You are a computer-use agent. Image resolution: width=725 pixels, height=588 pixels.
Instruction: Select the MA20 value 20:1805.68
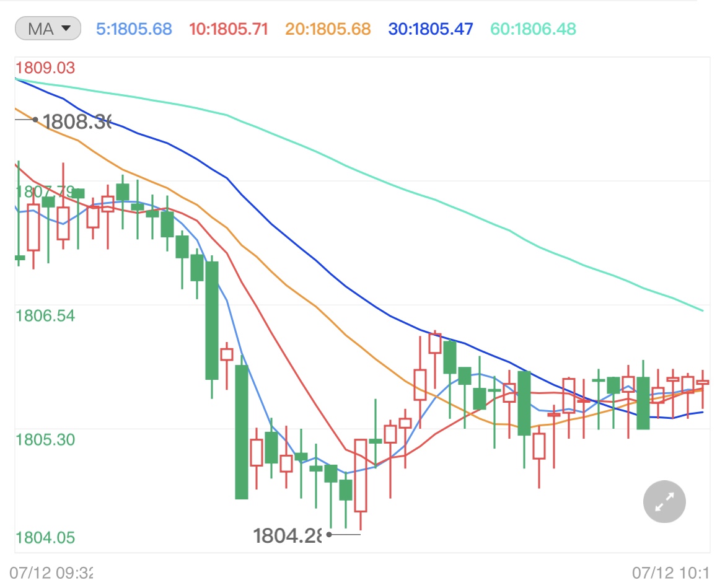pos(328,29)
